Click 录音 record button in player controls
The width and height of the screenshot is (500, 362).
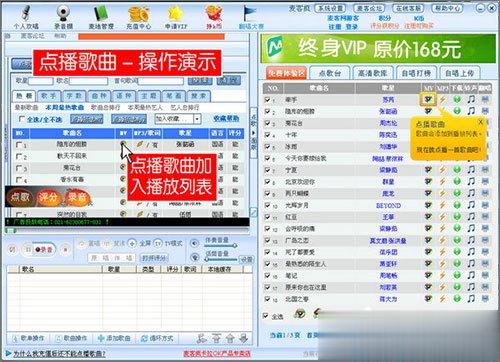point(44,249)
